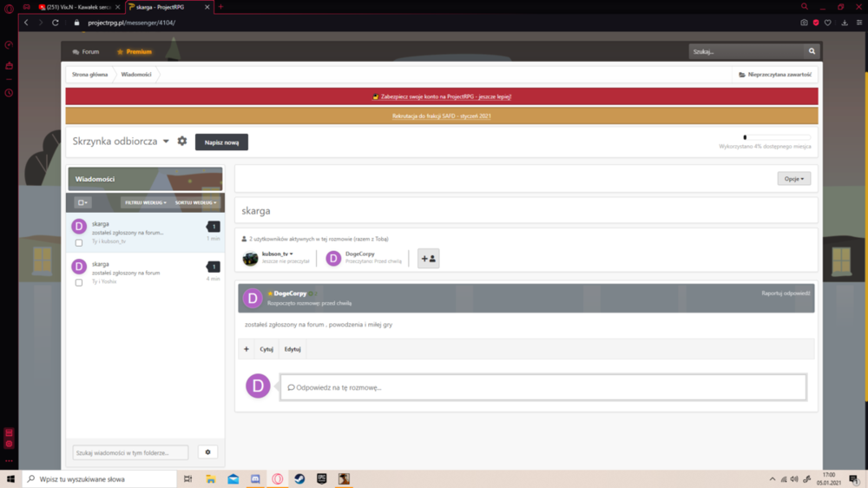Screen dimensions: 868x488
Task: Open SORTUJ WEDŁUG dropdown
Action: (196, 202)
